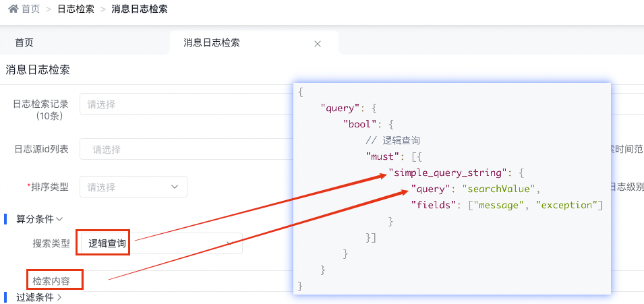Click the // 逻辑查询 comment line

tap(392, 140)
